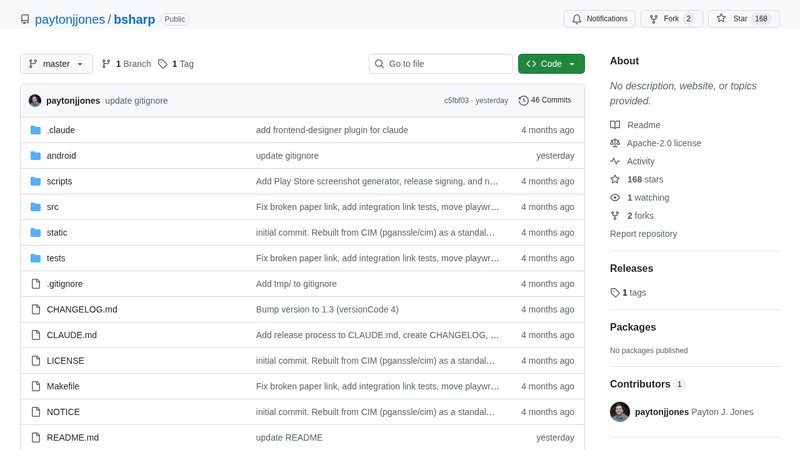
Task: Open the 1 Branch link
Action: pyautogui.click(x=127, y=64)
